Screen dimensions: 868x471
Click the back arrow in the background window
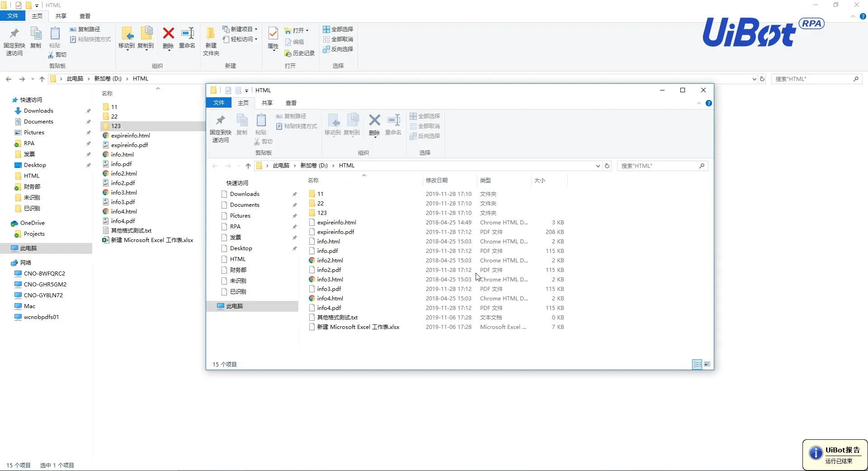pos(9,79)
